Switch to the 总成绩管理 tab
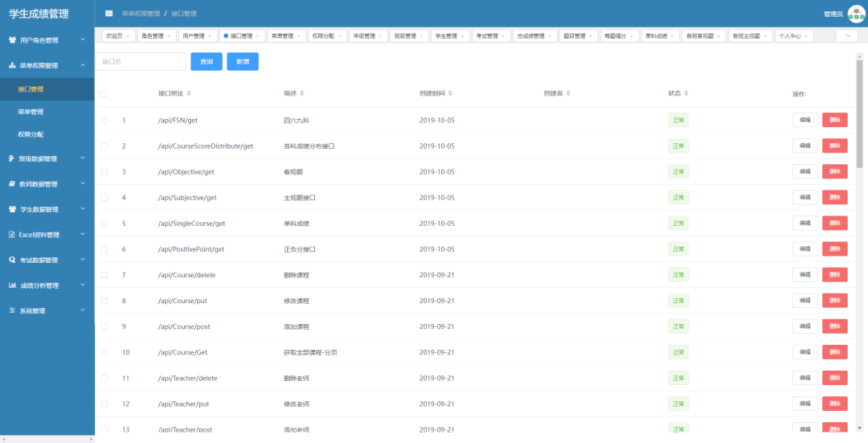The image size is (868, 443). click(534, 36)
